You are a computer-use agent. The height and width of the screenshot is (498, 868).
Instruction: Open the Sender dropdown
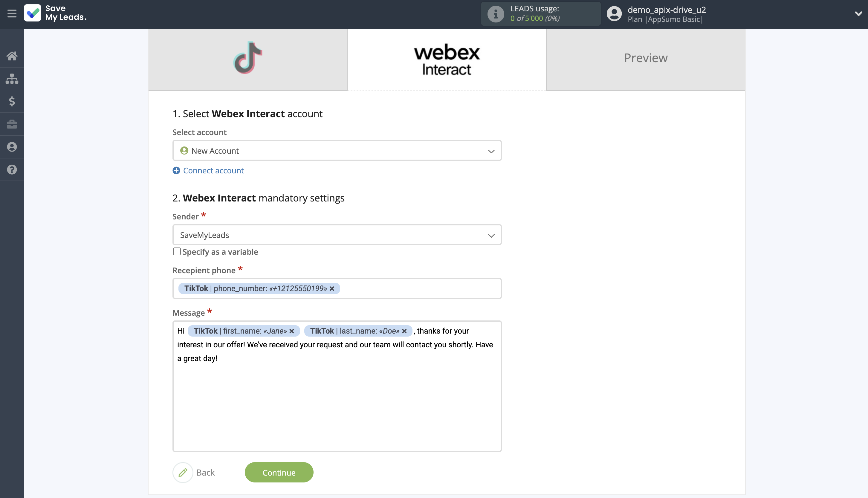tap(337, 235)
